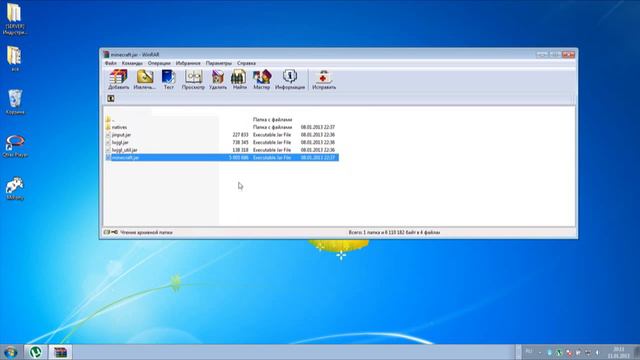Viewport: 640px width, 360px height.
Task: Open the Избранное menu
Action: [x=188, y=63]
